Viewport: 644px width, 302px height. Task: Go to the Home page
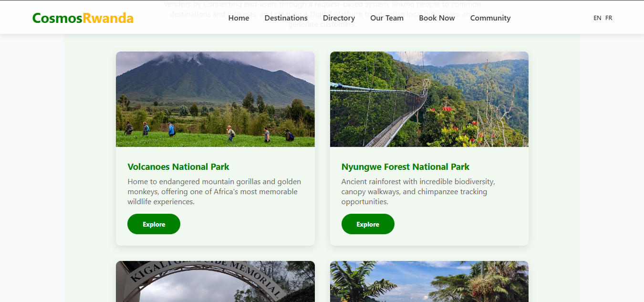(239, 18)
